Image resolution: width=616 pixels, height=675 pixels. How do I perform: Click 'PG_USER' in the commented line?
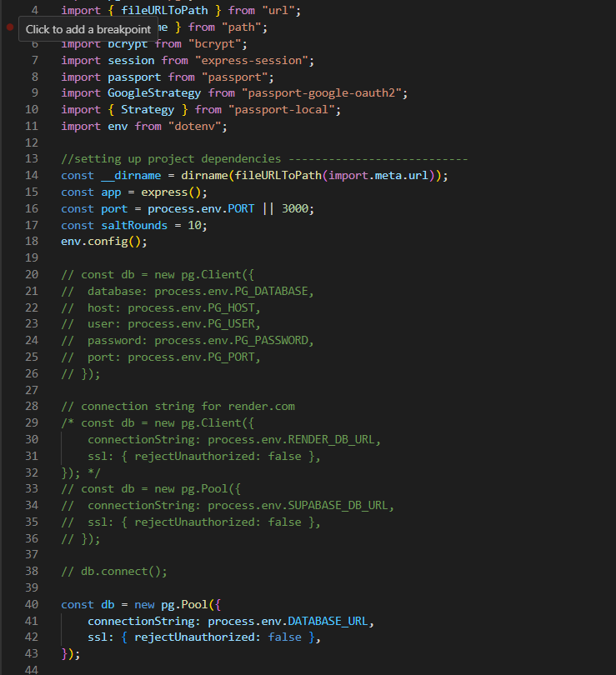click(231, 323)
